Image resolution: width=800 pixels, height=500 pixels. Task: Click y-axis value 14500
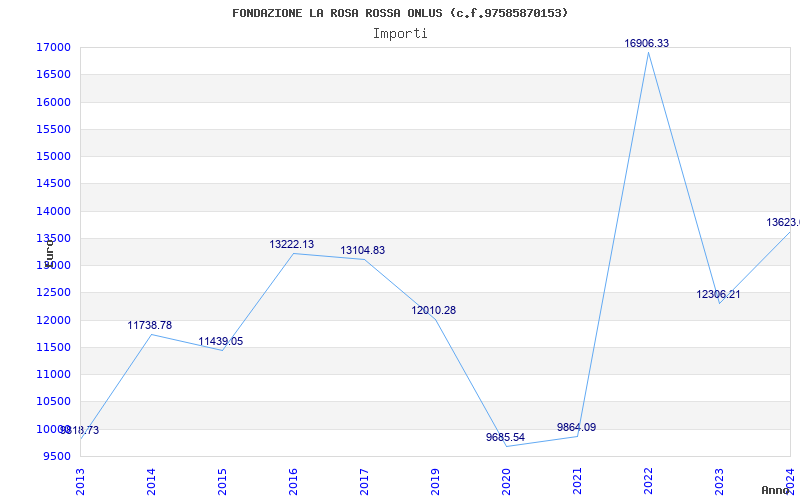pyautogui.click(x=53, y=184)
